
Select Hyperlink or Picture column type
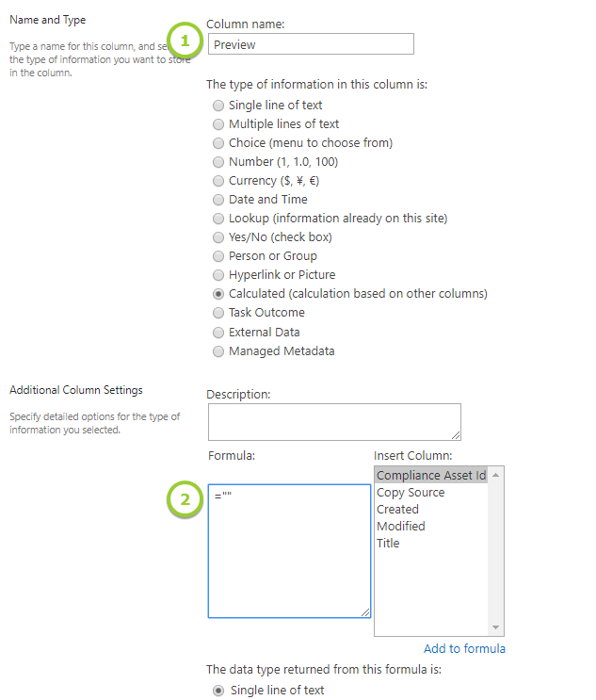pyautogui.click(x=218, y=275)
